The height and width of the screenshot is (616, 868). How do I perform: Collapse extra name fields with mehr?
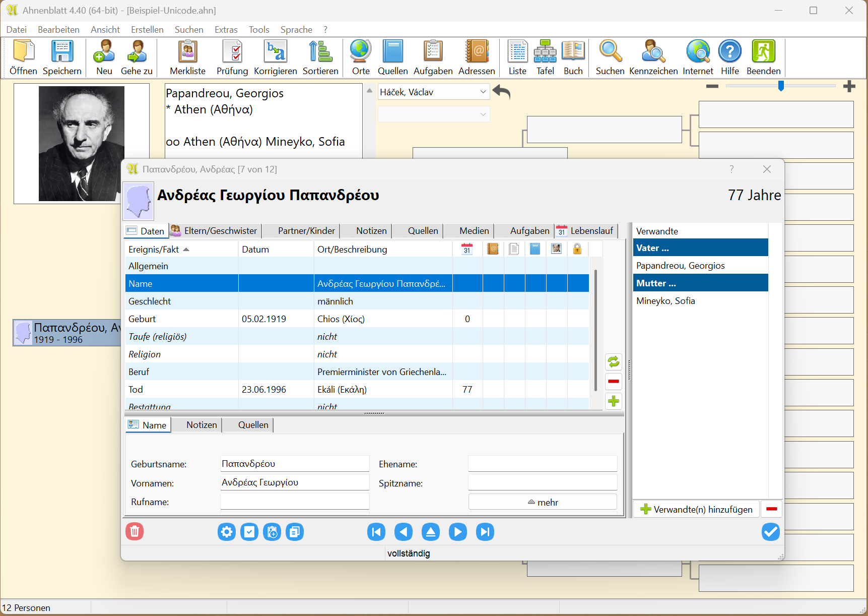[x=543, y=502]
